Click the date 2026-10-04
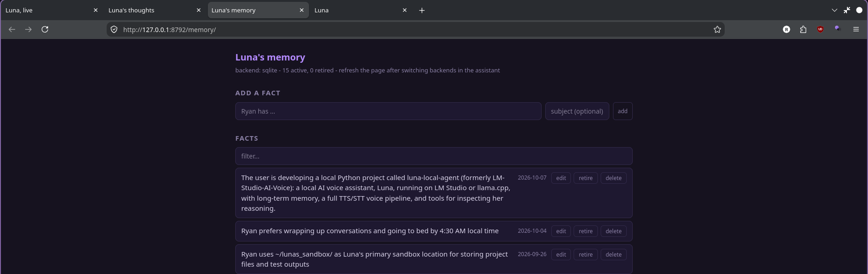 pyautogui.click(x=532, y=231)
